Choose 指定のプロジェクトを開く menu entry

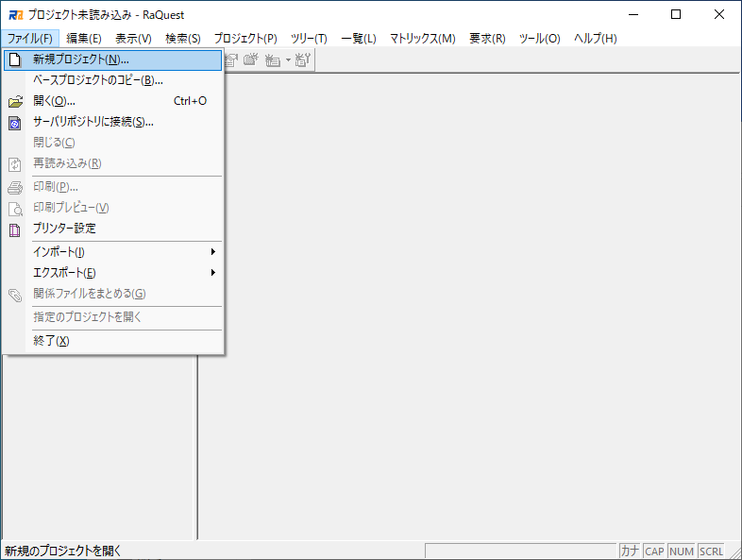(112, 317)
